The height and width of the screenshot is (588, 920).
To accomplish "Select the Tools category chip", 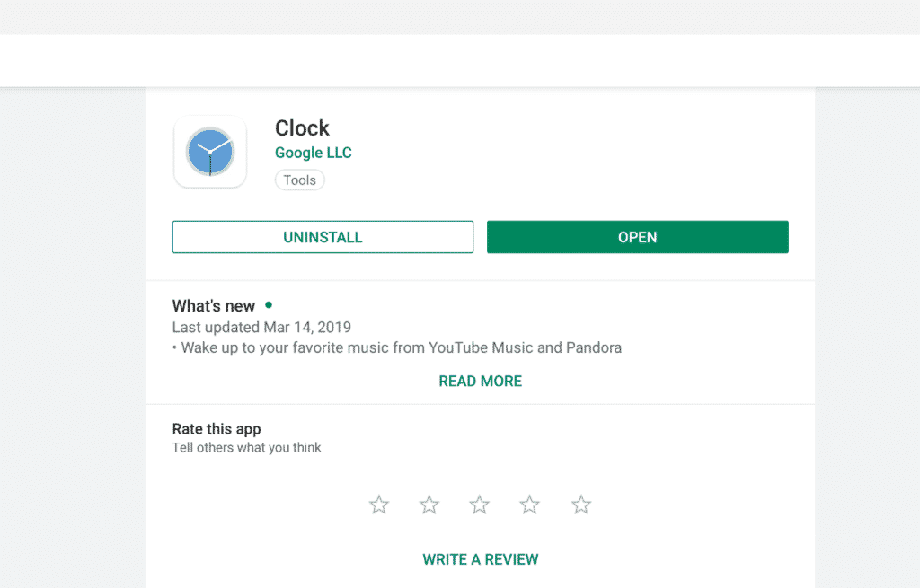I will point(299,180).
